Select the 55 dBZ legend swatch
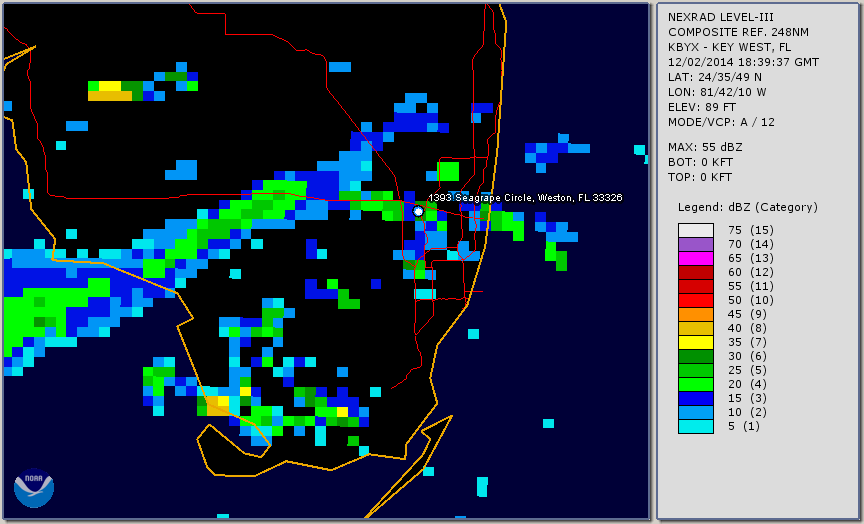Viewport: 864px width, 524px height. (x=696, y=287)
